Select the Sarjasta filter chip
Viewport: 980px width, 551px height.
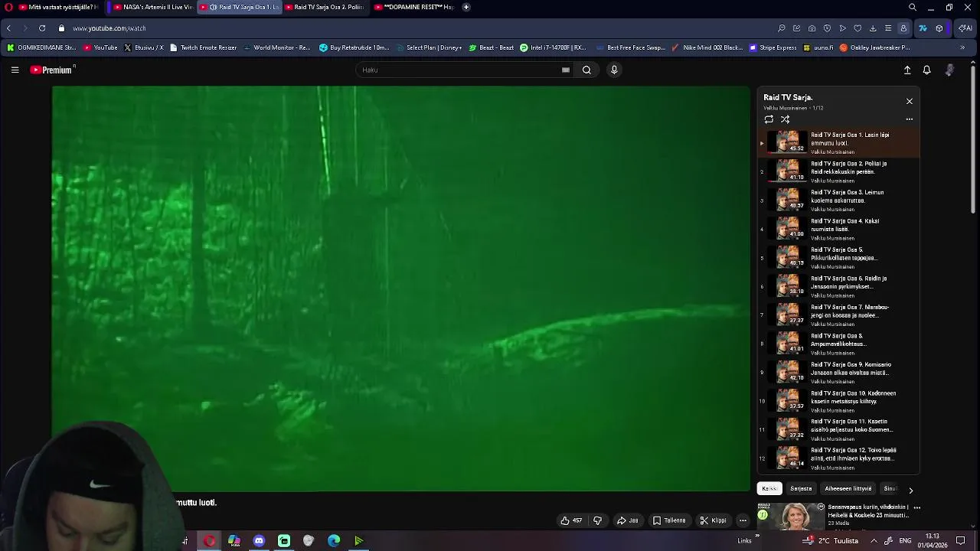(x=801, y=488)
